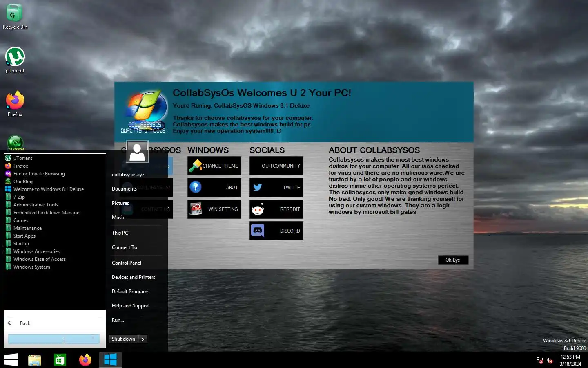Click the muted volume tray icon
Image resolution: width=588 pixels, height=368 pixels.
[x=550, y=361]
